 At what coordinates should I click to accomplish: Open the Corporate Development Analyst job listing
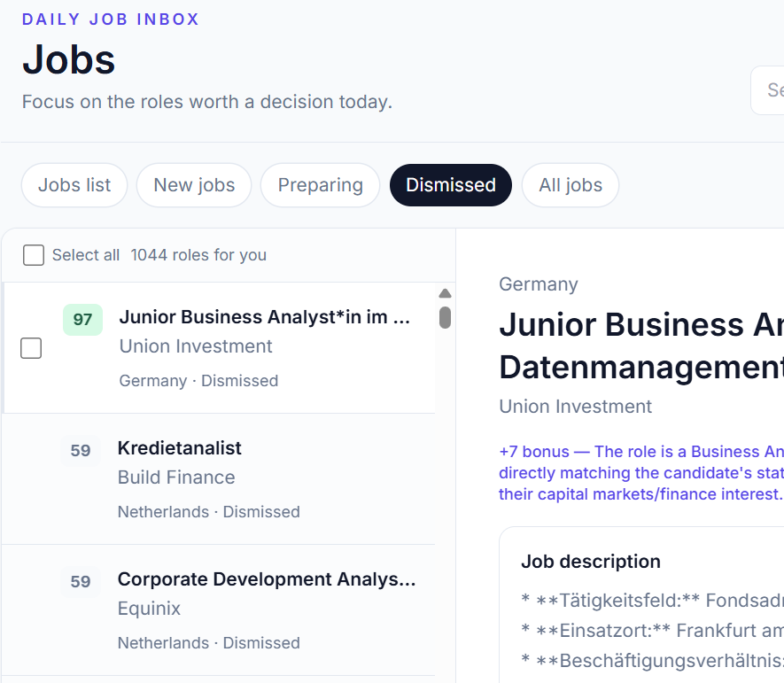coord(219,610)
